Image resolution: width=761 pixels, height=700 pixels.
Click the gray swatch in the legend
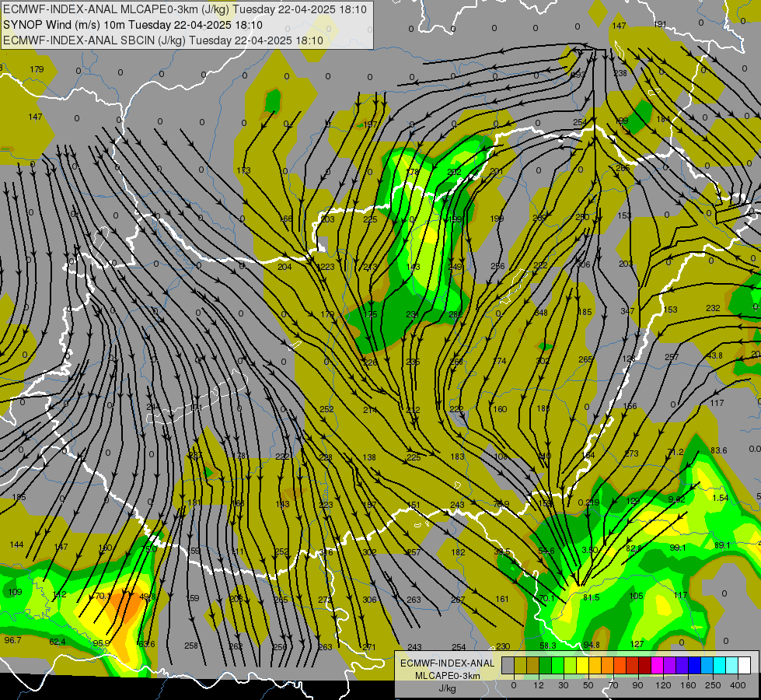[x=508, y=666]
